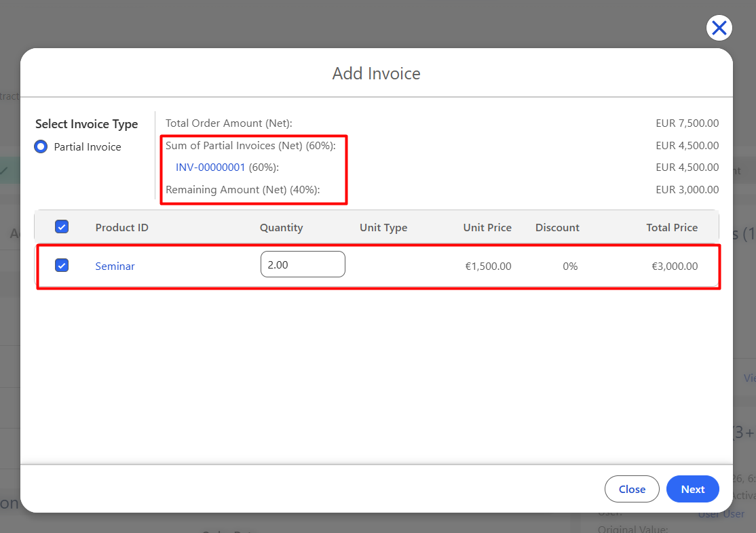This screenshot has width=756, height=533.
Task: Click the Remaining Amount (Net) (40%) label
Action: (242, 190)
